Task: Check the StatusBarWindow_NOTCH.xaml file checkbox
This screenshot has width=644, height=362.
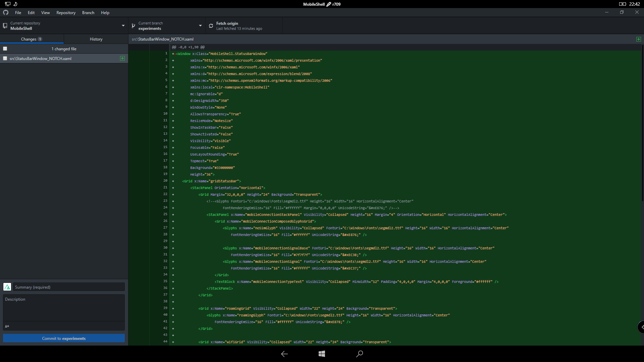Action: pyautogui.click(x=5, y=58)
